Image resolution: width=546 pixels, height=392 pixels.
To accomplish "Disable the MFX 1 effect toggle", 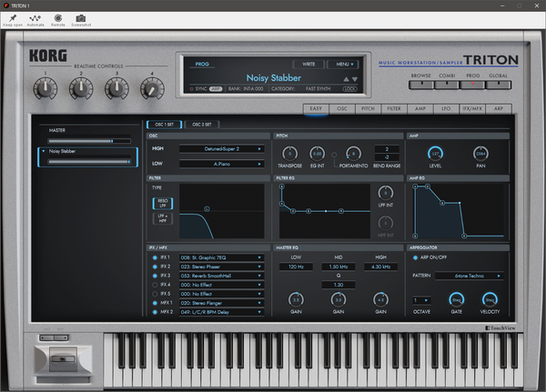I will [x=155, y=303].
